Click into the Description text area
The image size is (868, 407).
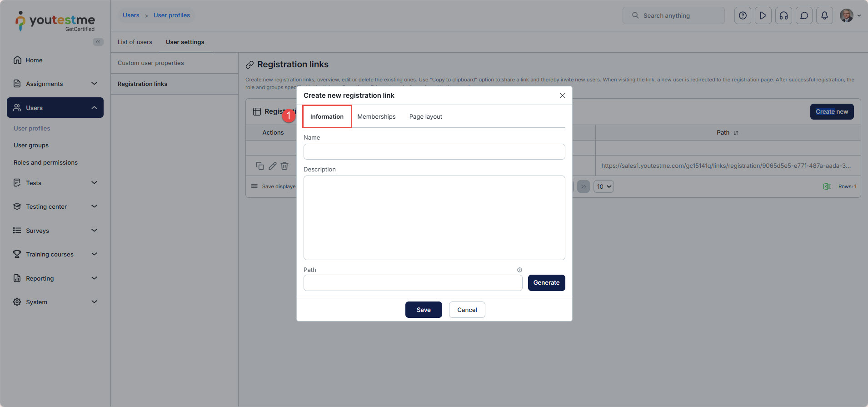click(434, 218)
